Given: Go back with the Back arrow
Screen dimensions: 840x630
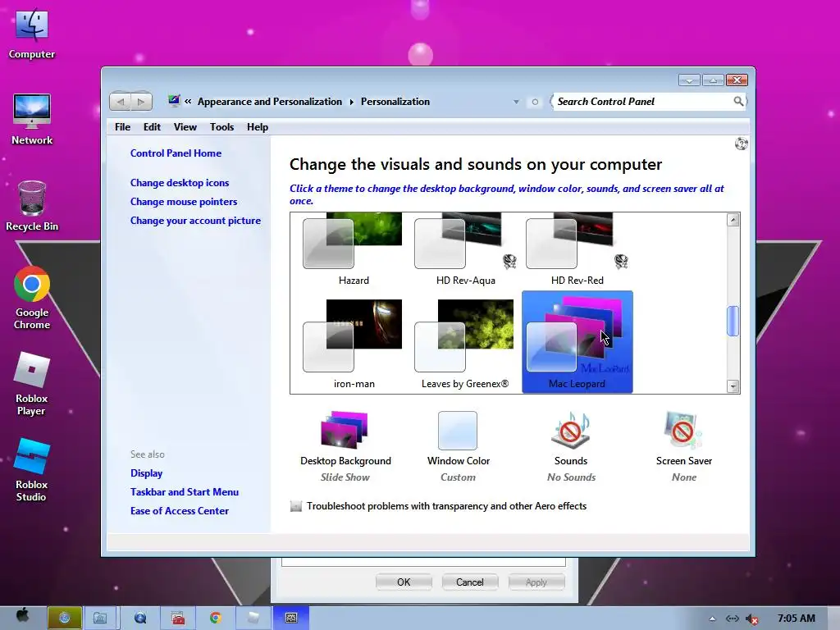Looking at the screenshot, I should click(x=121, y=101).
